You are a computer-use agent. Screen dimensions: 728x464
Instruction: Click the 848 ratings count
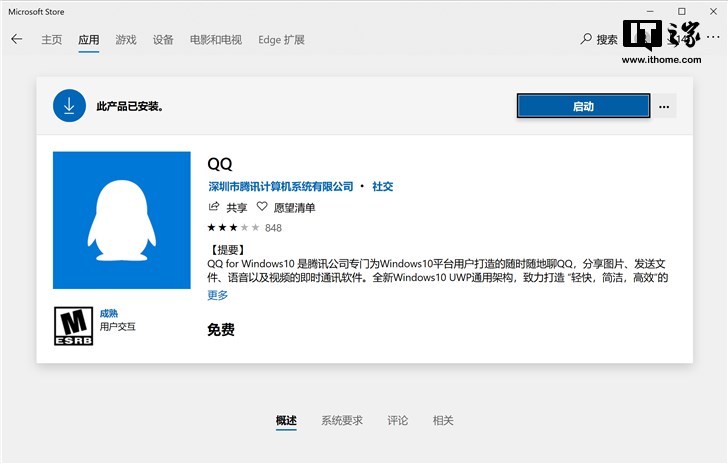coord(273,228)
